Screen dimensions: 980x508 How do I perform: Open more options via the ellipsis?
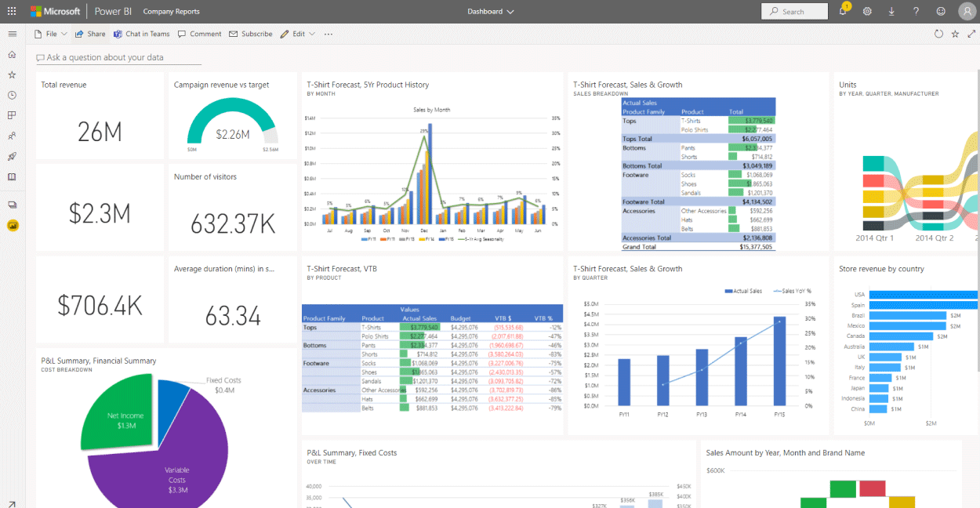pos(328,34)
